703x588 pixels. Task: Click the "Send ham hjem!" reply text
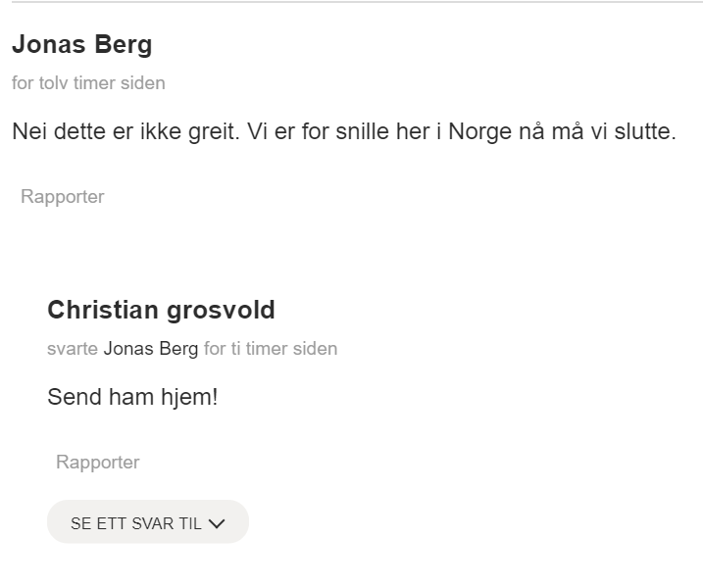[x=132, y=398]
